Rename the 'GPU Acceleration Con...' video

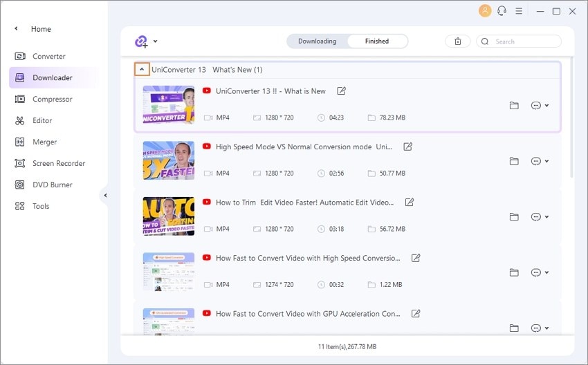[x=416, y=314]
